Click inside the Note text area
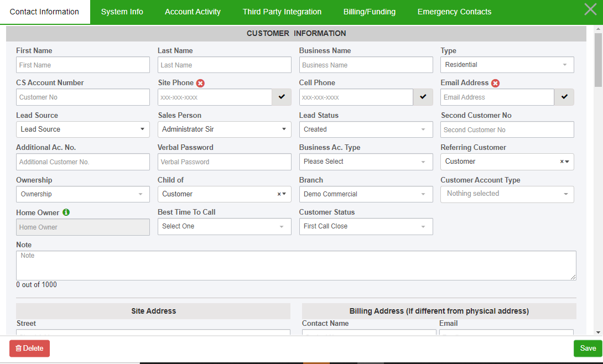 click(296, 266)
